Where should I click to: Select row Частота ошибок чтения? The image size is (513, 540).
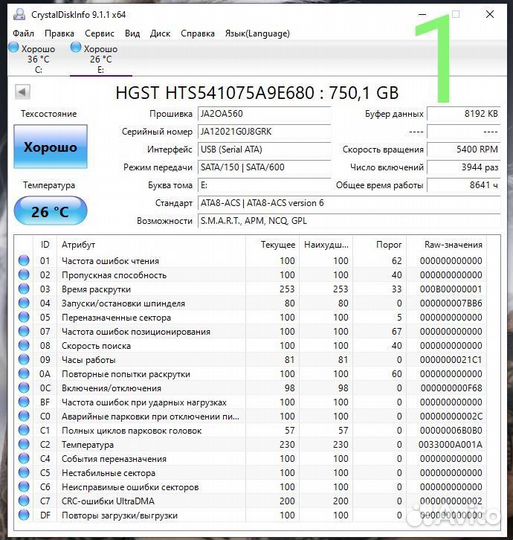251,261
